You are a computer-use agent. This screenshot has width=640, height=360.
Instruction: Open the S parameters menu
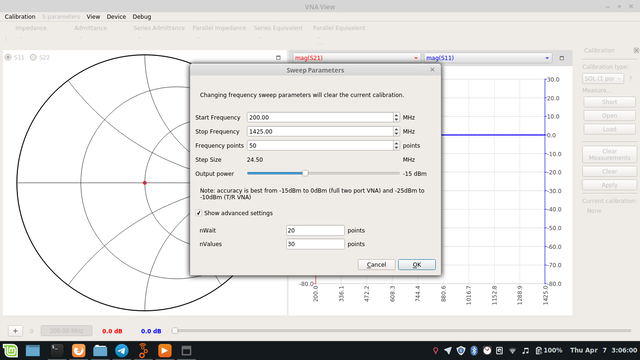click(x=61, y=17)
